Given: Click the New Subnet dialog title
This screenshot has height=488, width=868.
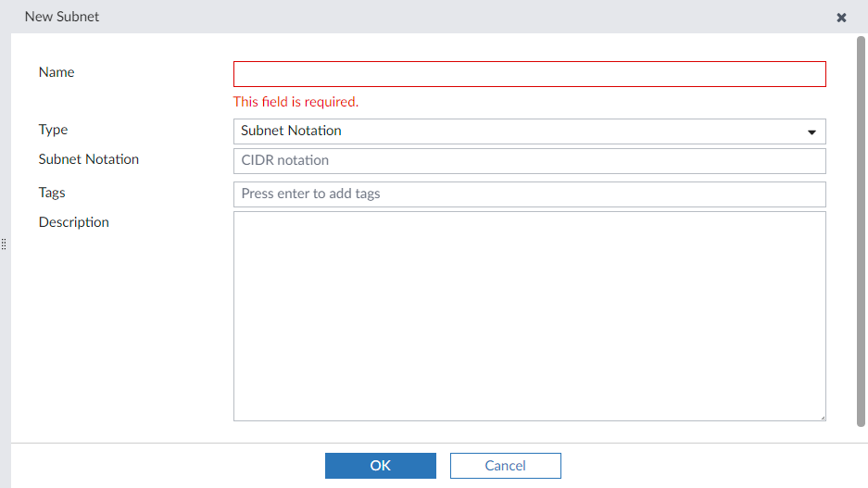Looking at the screenshot, I should [62, 17].
